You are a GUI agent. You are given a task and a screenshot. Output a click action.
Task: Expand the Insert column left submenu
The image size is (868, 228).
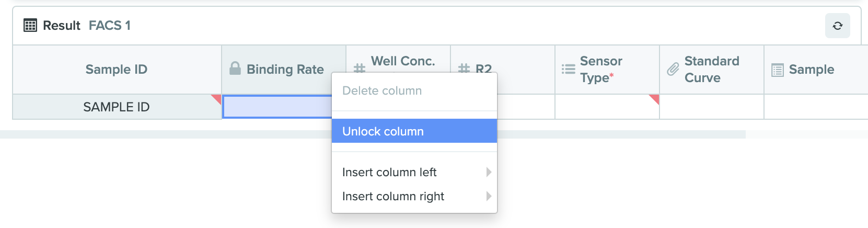tap(414, 172)
